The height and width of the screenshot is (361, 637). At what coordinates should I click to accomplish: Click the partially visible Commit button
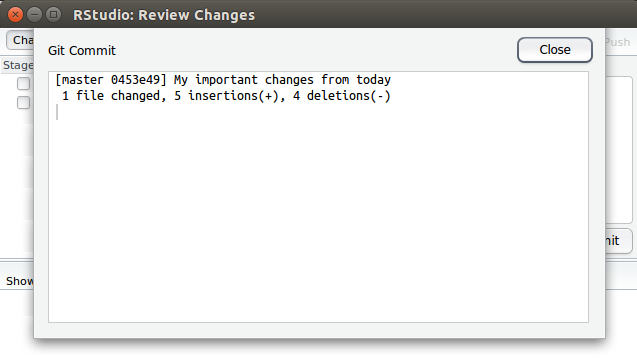pyautogui.click(x=618, y=241)
